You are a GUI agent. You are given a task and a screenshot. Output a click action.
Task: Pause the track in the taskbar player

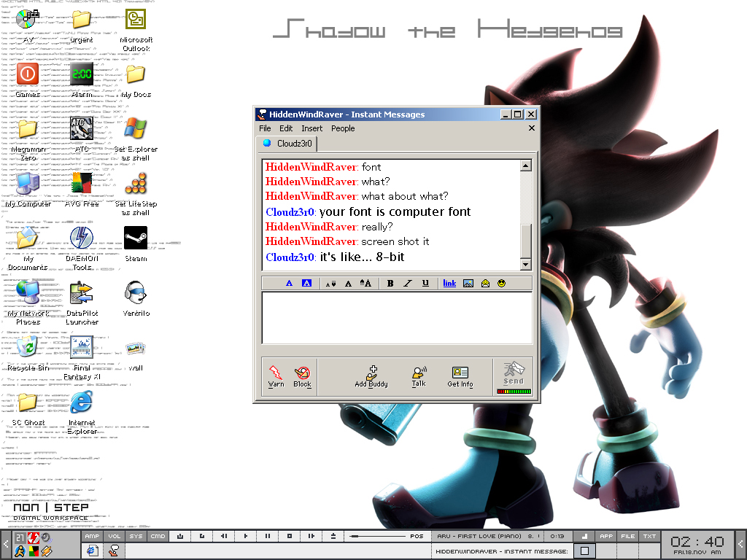pyautogui.click(x=268, y=536)
